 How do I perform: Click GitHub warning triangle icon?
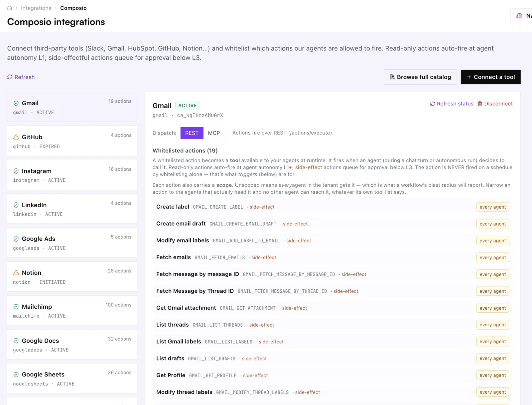16,137
